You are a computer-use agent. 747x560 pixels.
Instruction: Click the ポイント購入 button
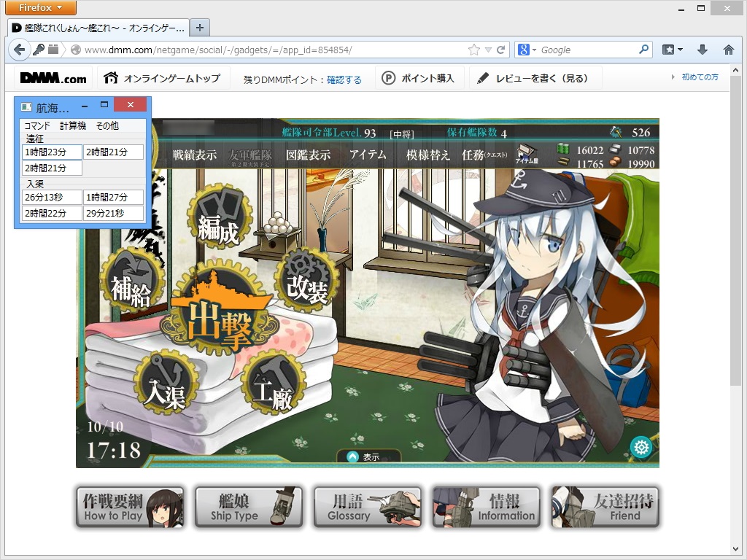click(x=419, y=78)
